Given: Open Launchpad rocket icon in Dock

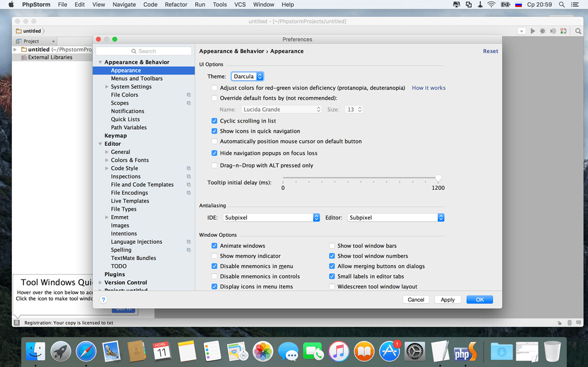Looking at the screenshot, I should click(x=61, y=352).
